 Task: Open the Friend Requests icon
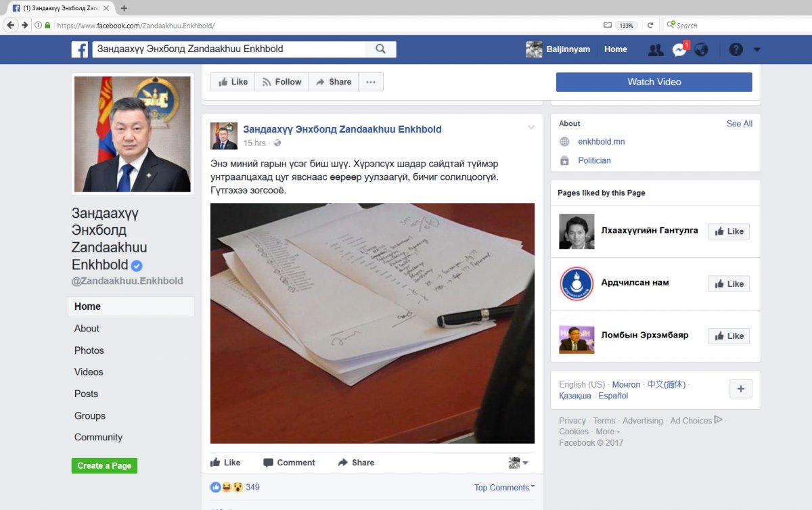[x=656, y=49]
